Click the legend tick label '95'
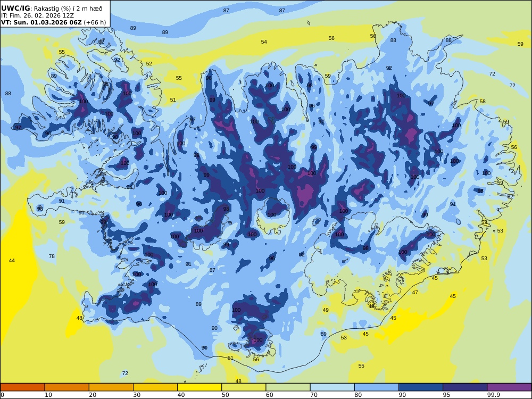 (x=446, y=395)
